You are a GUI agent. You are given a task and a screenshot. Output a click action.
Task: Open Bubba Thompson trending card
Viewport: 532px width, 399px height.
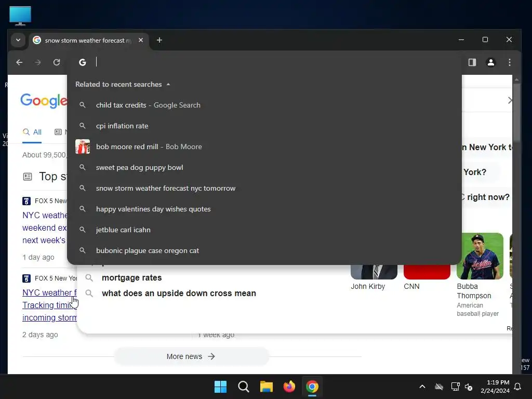click(480, 275)
